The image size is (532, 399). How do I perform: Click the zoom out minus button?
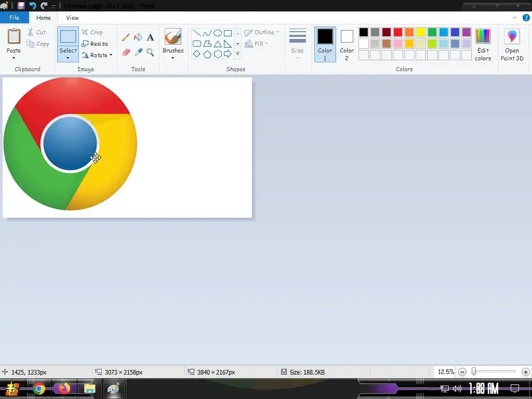(462, 372)
